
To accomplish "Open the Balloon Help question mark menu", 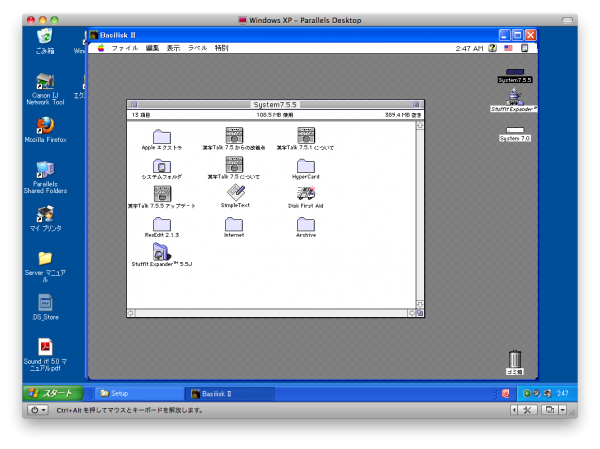I will (x=493, y=48).
